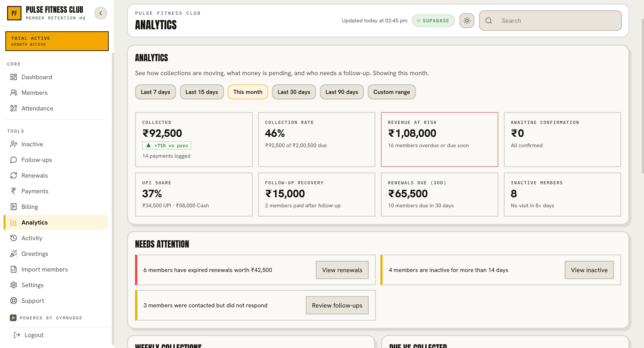This screenshot has width=644, height=348.
Task: Open the Dashboard grid icon
Action: (x=13, y=77)
